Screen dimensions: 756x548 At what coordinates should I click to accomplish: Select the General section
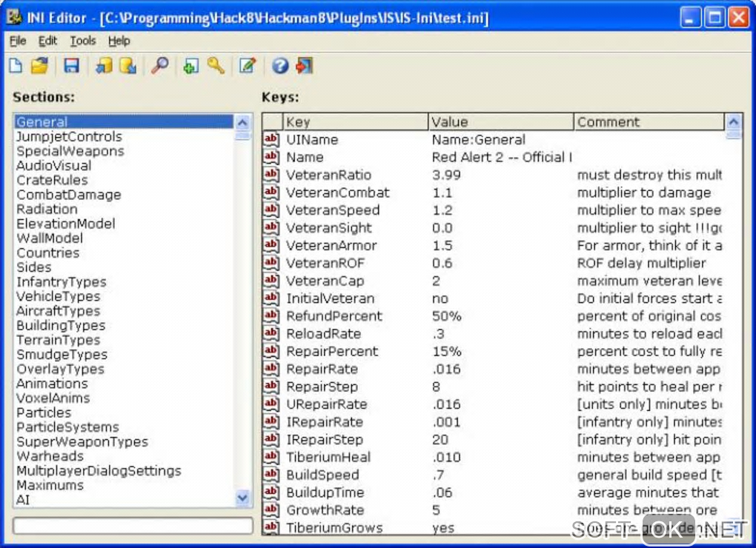[124, 122]
